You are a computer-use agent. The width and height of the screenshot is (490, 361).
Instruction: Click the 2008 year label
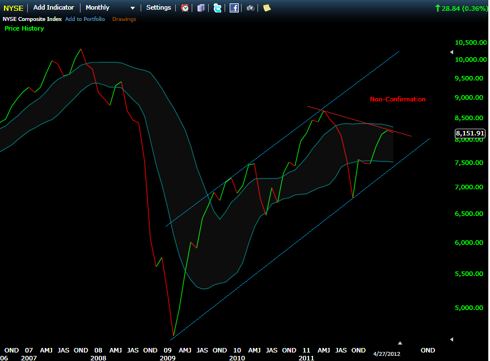coord(98,358)
